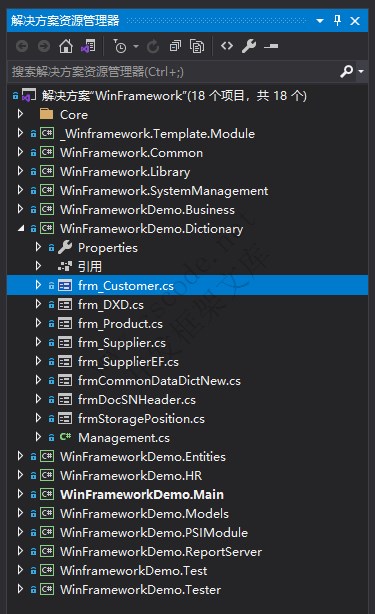Open search options dropdown arrow
375x614 pixels.
pos(361,71)
